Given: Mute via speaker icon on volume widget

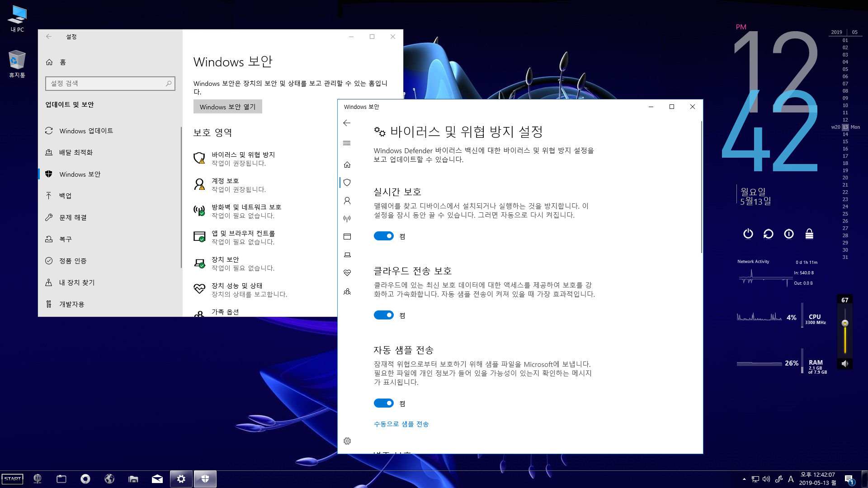Looking at the screenshot, I should tap(845, 363).
